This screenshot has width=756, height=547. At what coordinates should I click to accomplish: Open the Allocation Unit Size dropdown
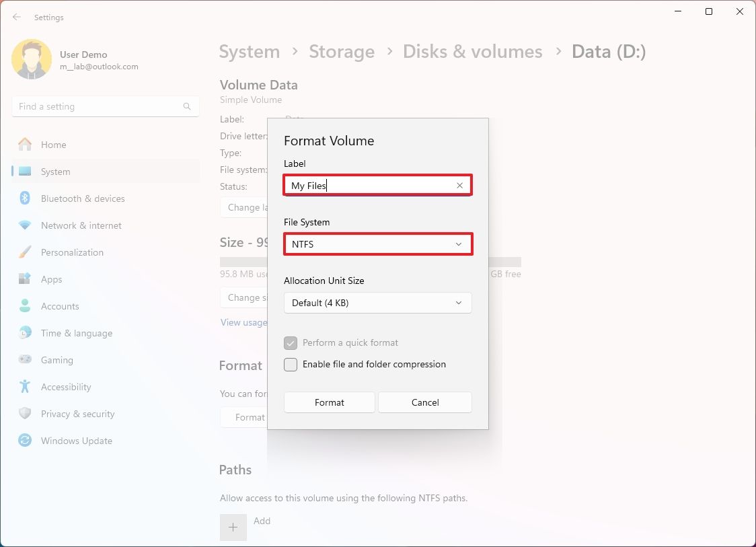(x=377, y=303)
